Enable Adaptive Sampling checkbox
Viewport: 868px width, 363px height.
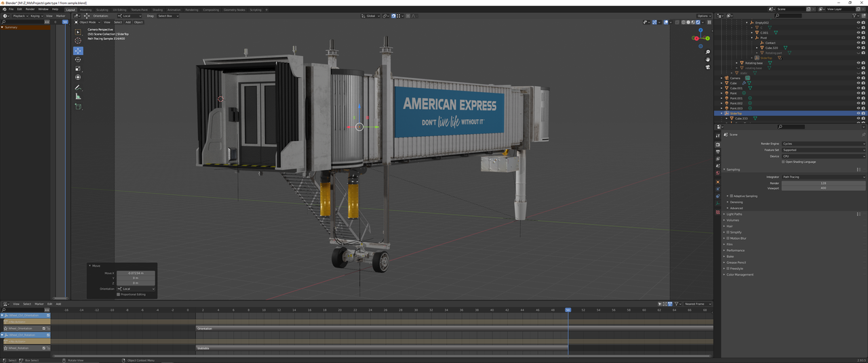(x=732, y=196)
